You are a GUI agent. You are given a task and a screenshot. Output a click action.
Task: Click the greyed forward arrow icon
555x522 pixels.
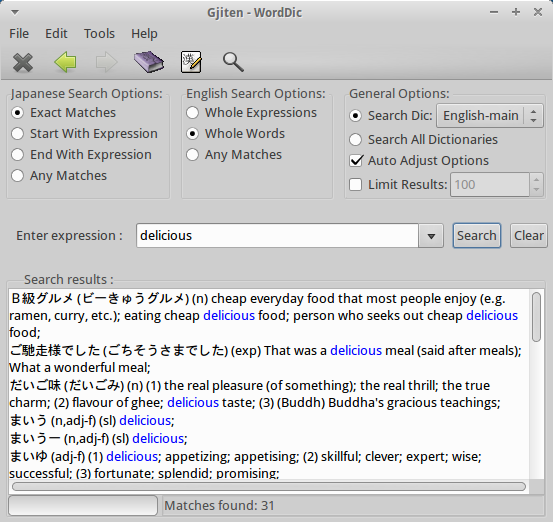(x=107, y=62)
